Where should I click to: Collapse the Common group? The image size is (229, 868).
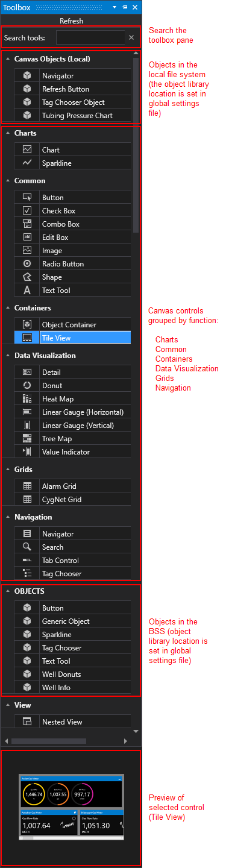click(x=7, y=181)
